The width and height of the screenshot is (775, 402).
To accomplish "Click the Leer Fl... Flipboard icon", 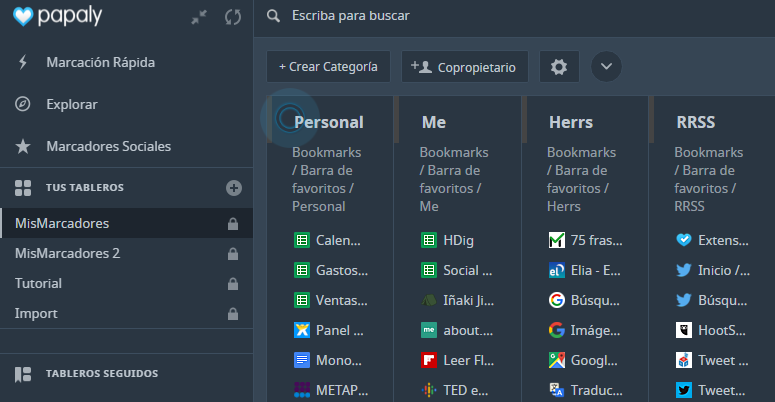I will pyautogui.click(x=429, y=360).
